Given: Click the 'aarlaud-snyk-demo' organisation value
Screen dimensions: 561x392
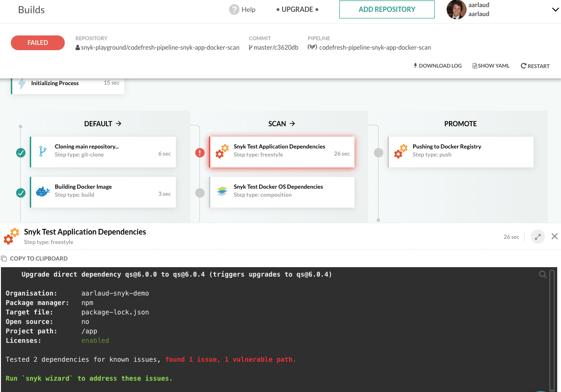Looking at the screenshot, I should point(115,293).
